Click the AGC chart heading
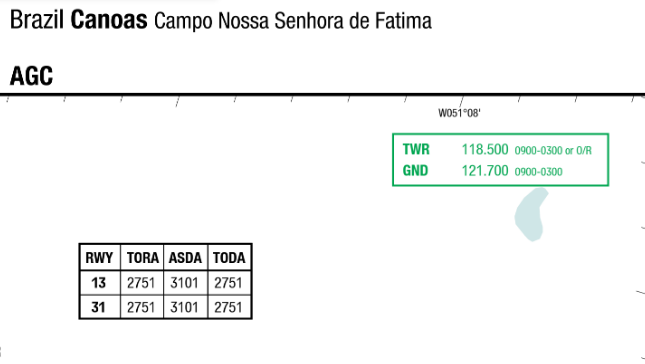The image size is (645, 364). tap(31, 76)
